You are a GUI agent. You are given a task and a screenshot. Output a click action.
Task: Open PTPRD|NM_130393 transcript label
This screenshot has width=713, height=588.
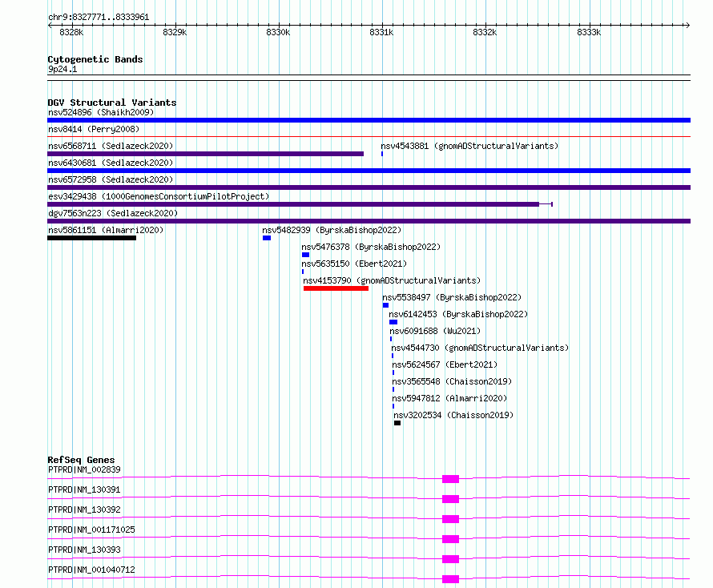click(x=84, y=550)
